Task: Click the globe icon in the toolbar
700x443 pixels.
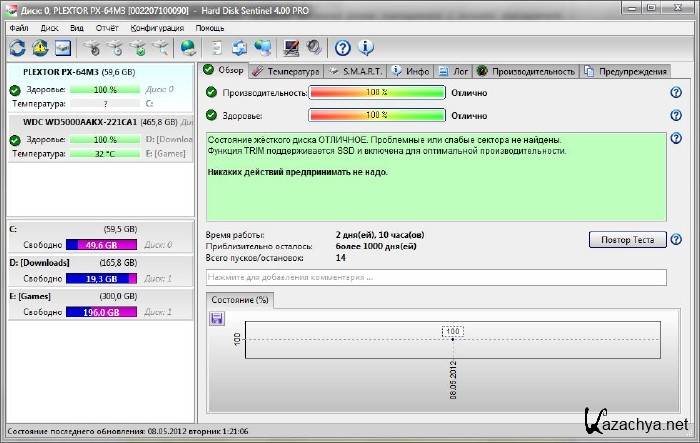Action: pyautogui.click(x=187, y=48)
